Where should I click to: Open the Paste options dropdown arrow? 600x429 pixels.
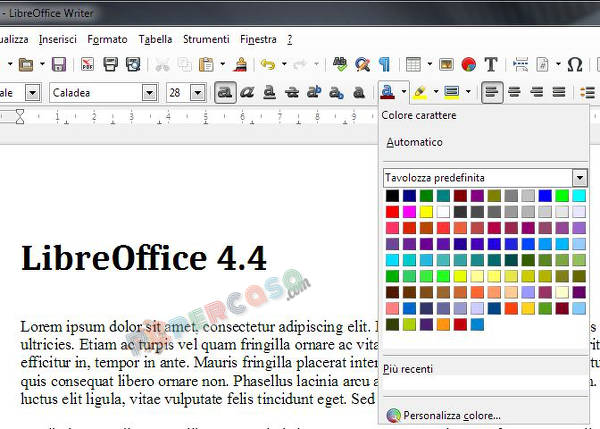click(x=222, y=64)
